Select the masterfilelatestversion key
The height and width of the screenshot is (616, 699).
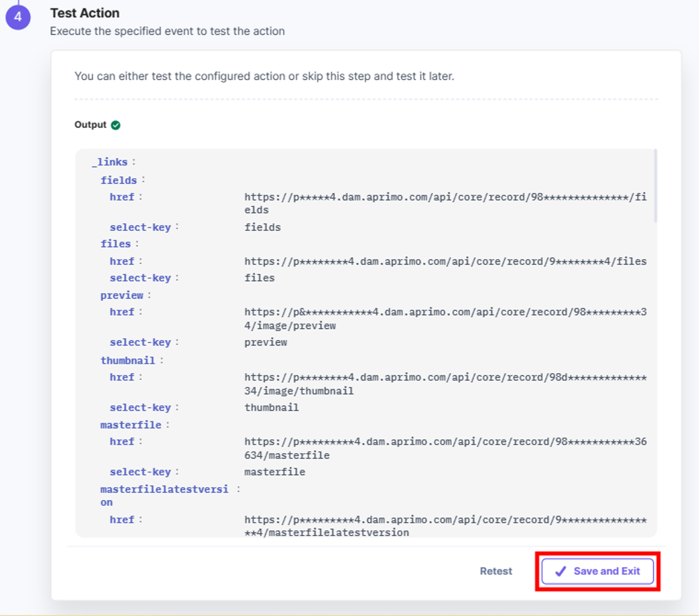[x=165, y=496]
